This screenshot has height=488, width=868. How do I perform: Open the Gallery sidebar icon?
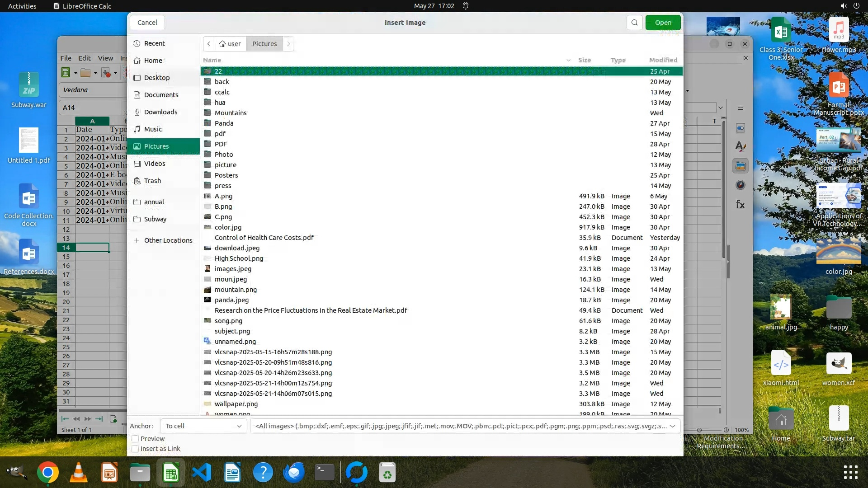740,166
